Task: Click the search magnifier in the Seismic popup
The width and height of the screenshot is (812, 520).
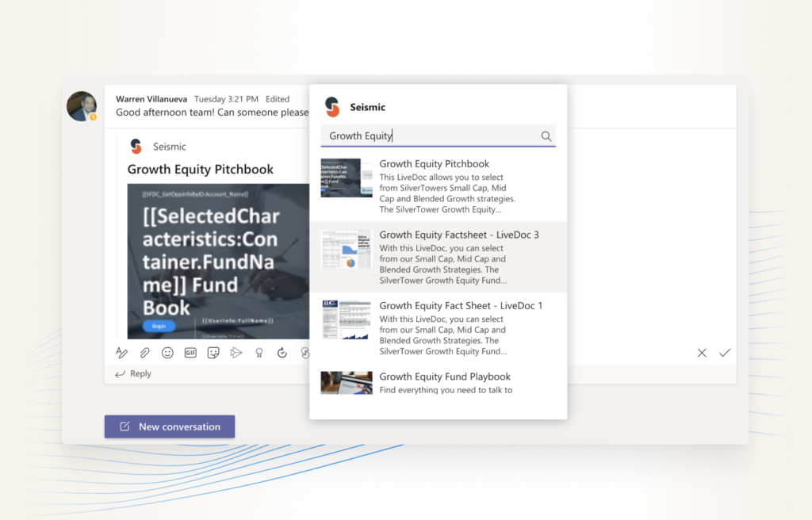Action: coord(546,136)
